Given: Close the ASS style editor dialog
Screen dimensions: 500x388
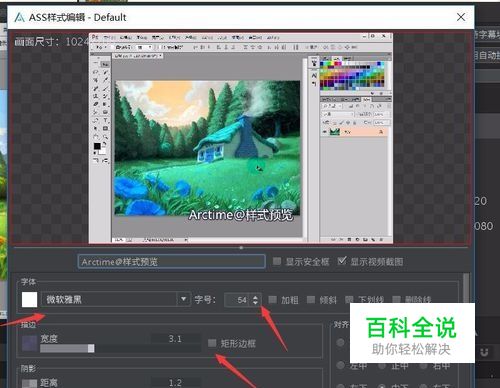Looking at the screenshot, I should 461,17.
